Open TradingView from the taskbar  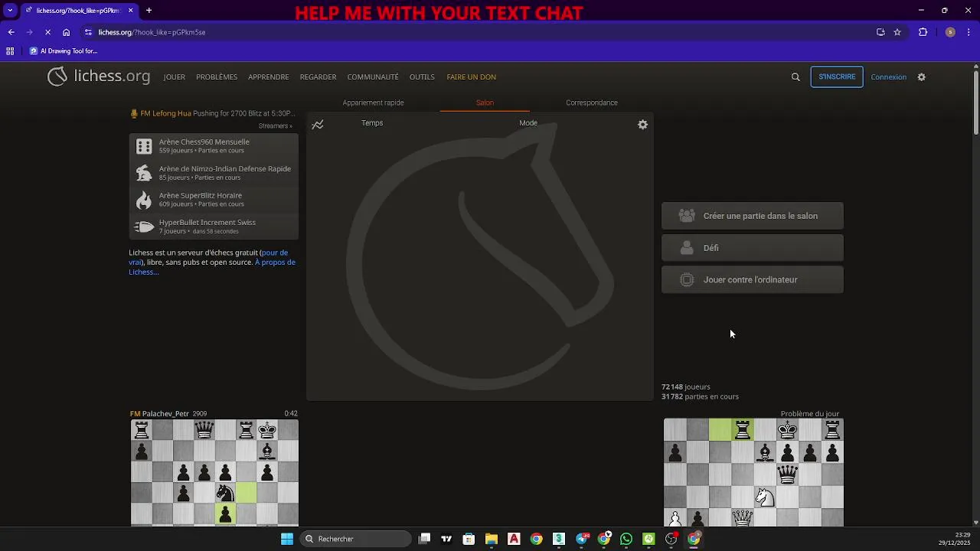click(446, 539)
